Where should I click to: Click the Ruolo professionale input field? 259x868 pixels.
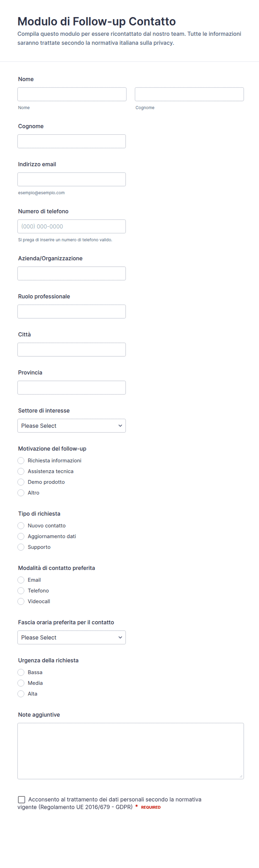tap(72, 311)
